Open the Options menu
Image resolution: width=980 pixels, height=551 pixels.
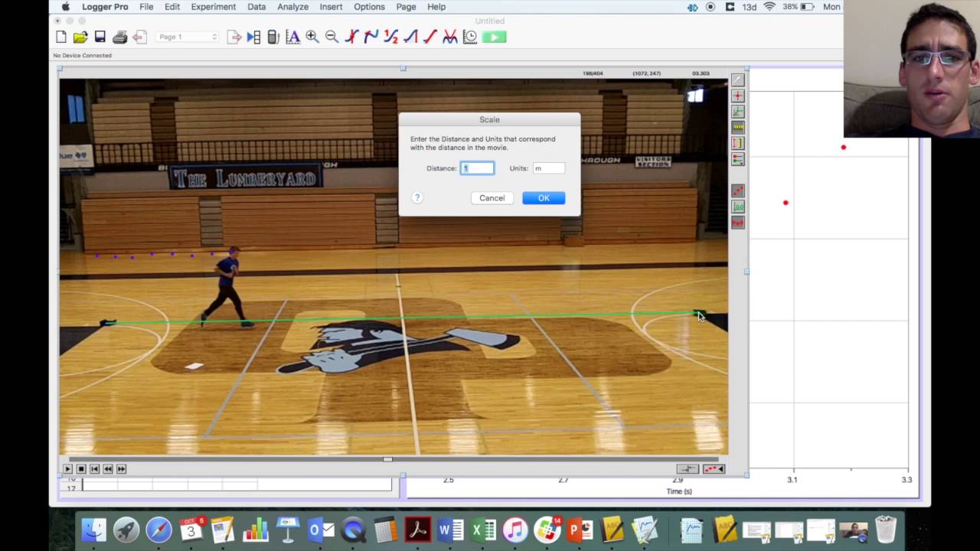pos(369,7)
